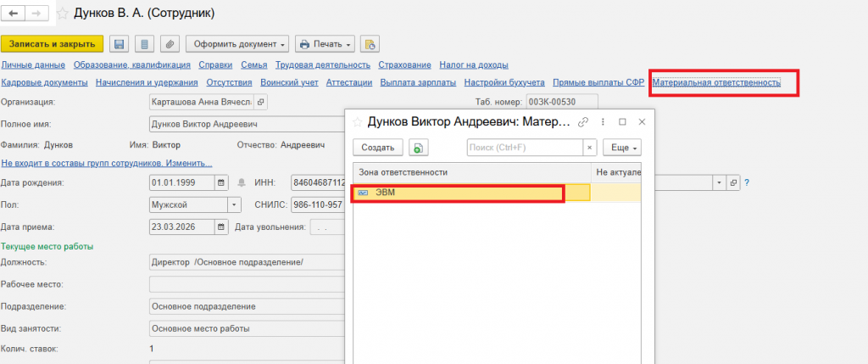Go forward with the right arrow button

[x=36, y=14]
